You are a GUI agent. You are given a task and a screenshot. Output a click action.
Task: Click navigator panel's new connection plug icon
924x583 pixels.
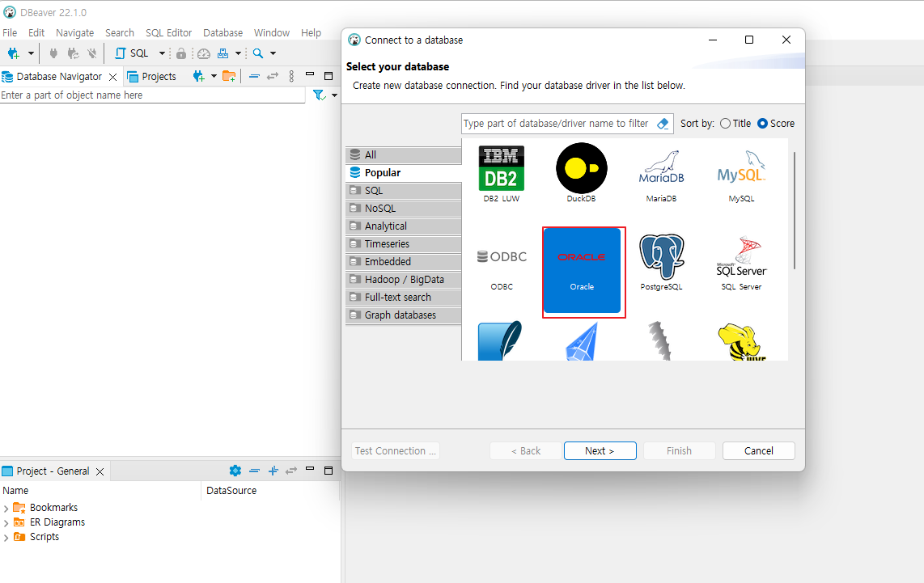198,77
